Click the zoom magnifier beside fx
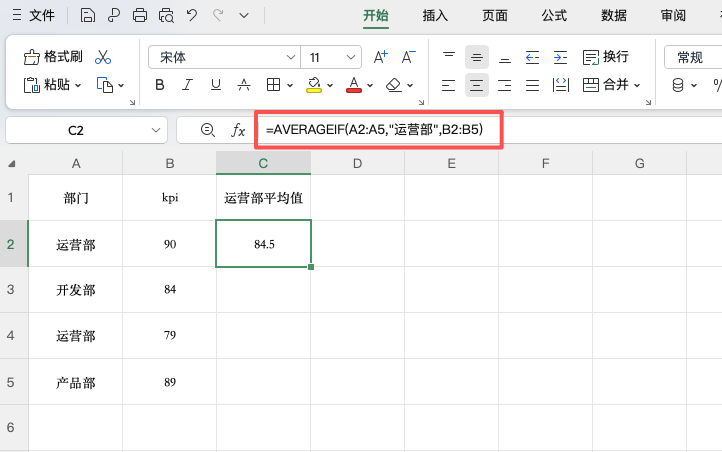722x452 pixels. (208, 130)
